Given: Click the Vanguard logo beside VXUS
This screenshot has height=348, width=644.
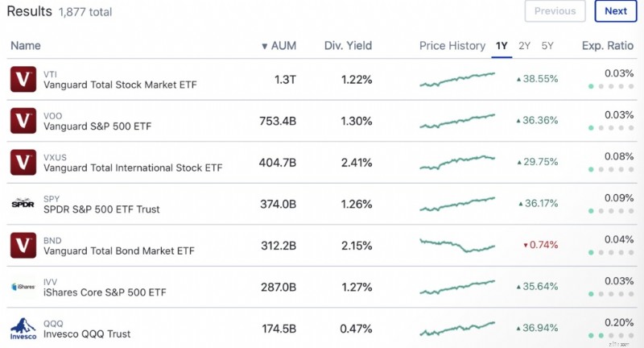Looking at the screenshot, I should (23, 162).
